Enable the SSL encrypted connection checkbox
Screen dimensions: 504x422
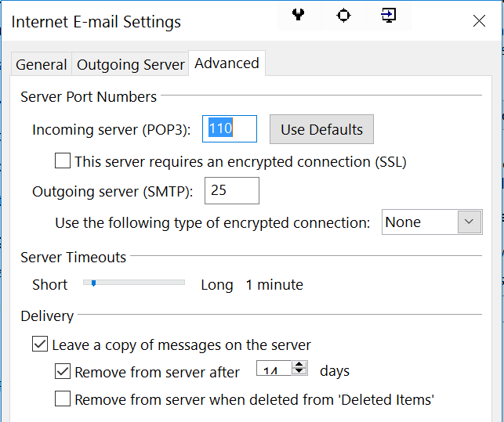point(63,161)
